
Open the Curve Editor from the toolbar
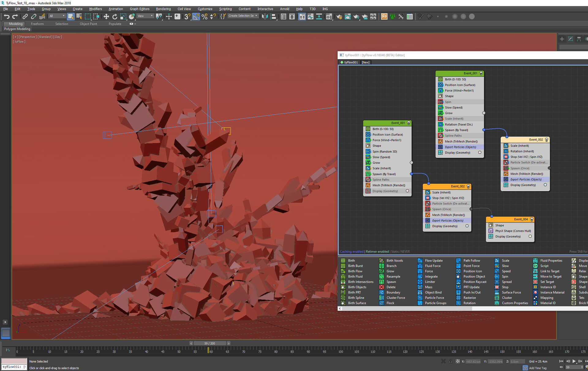click(x=311, y=17)
